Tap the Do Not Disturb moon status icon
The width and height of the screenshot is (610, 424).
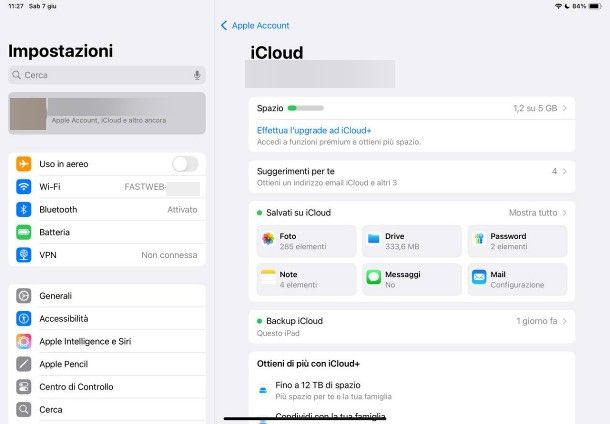pos(567,6)
